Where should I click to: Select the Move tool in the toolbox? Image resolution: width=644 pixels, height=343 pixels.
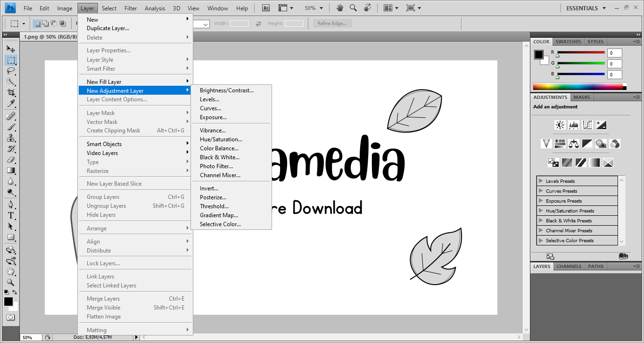10,49
